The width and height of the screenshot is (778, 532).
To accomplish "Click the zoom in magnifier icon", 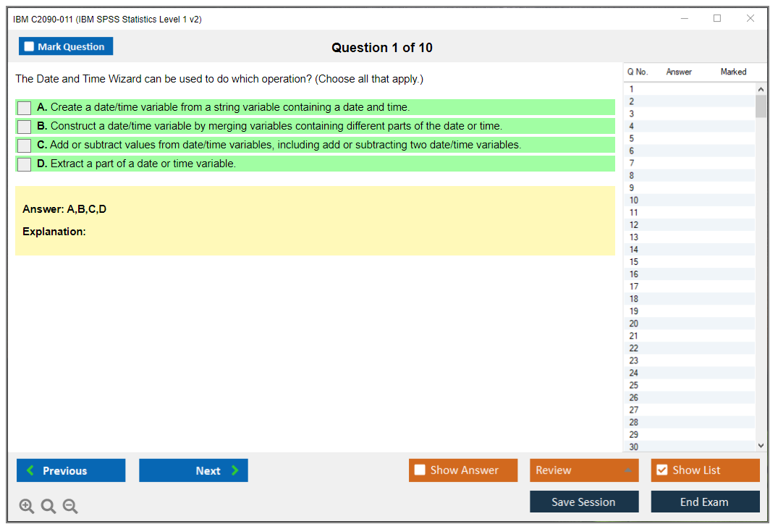I will 26,507.
